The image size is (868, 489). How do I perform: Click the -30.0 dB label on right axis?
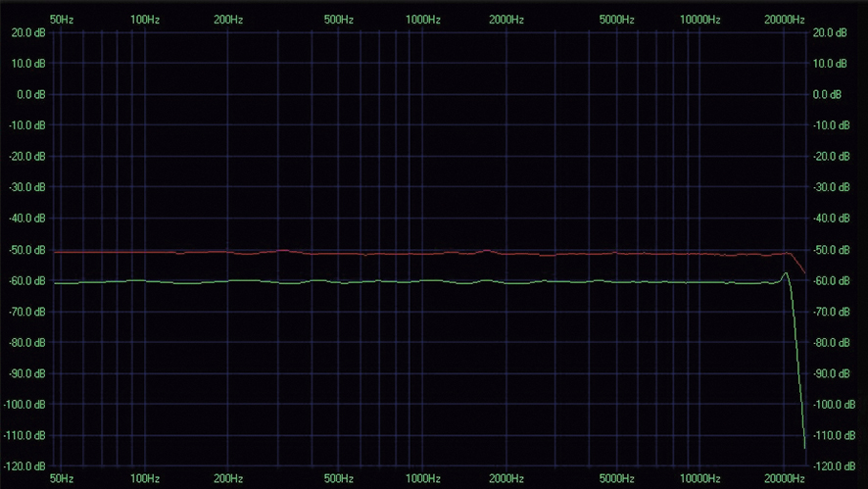(x=831, y=187)
